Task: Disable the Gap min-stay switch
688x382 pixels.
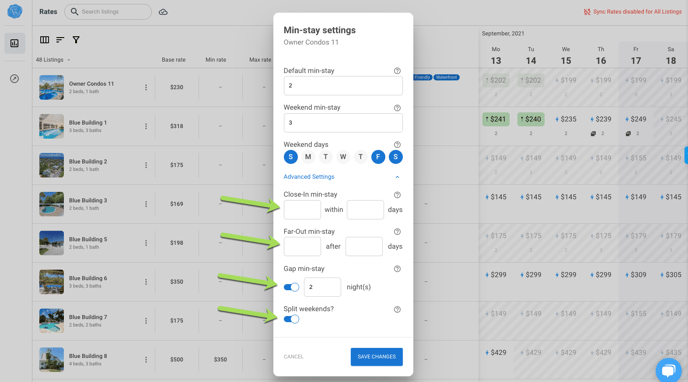Action: click(291, 287)
